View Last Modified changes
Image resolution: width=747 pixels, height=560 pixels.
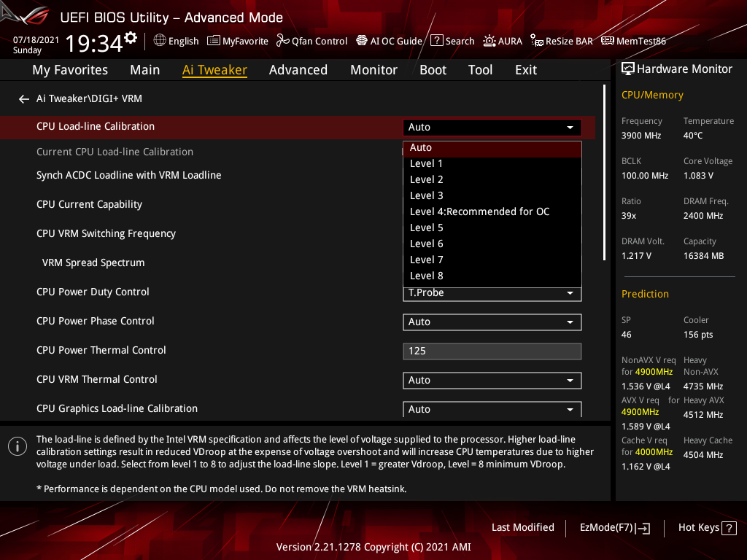click(x=522, y=527)
